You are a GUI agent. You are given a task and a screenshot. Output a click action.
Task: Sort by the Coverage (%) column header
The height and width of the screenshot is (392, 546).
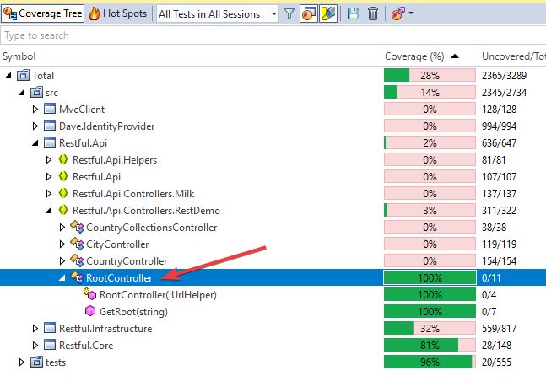430,56
